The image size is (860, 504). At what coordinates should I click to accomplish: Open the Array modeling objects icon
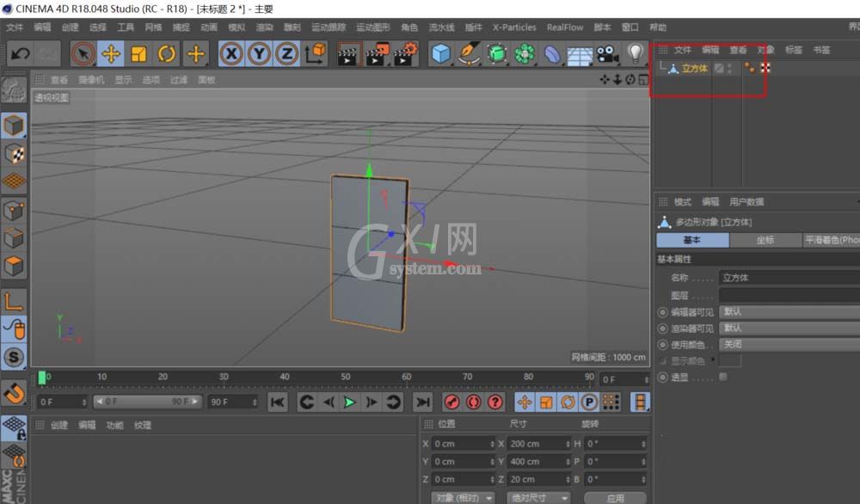(525, 53)
